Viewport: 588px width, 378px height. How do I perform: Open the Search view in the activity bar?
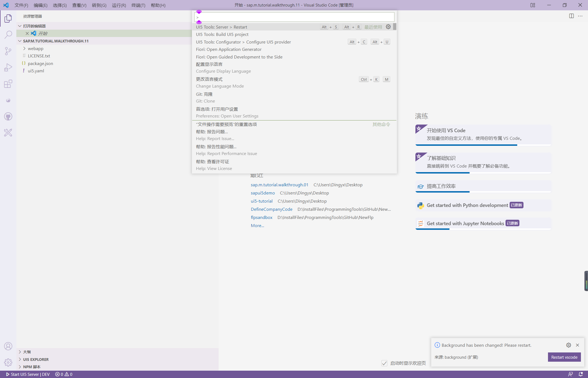8,35
